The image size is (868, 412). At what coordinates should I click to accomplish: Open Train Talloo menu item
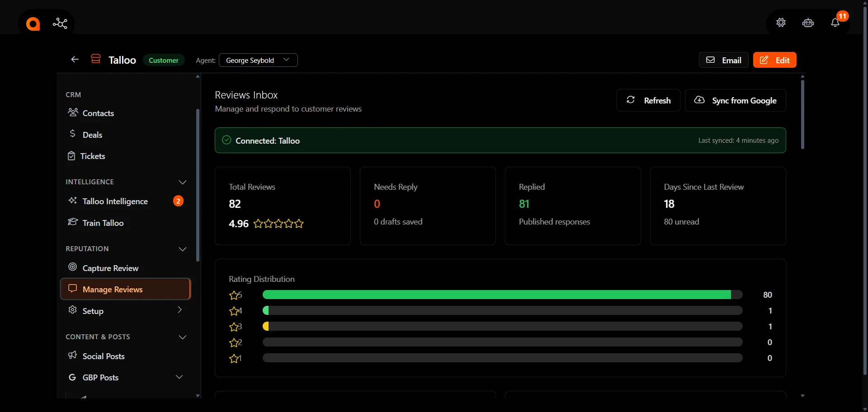click(x=126, y=223)
